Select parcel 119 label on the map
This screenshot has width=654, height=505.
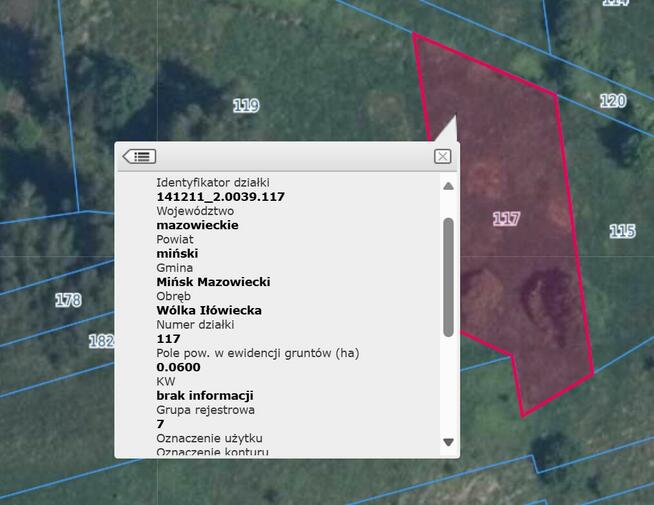(x=246, y=105)
